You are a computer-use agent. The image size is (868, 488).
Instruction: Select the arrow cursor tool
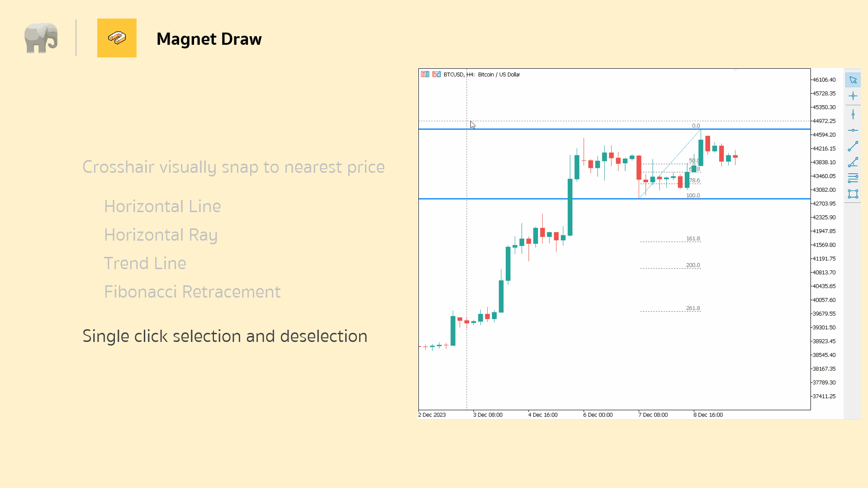[x=853, y=80]
